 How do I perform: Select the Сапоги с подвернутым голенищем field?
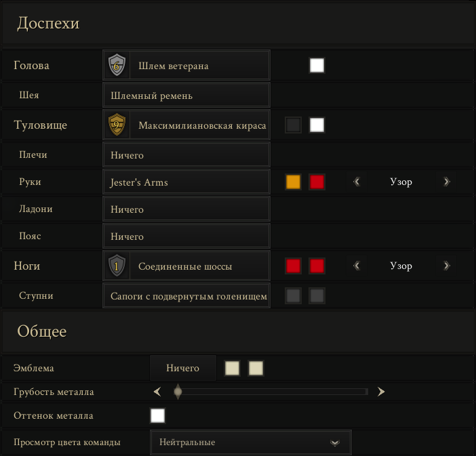coord(186,296)
